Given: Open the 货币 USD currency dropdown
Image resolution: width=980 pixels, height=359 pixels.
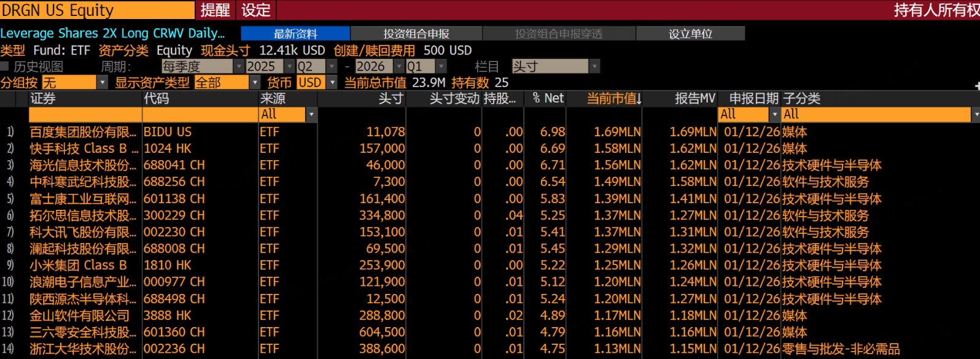Looking at the screenshot, I should [332, 82].
